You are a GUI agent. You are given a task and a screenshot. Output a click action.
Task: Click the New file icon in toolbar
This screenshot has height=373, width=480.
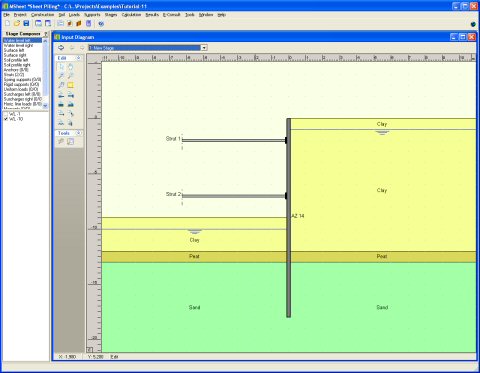[8, 23]
